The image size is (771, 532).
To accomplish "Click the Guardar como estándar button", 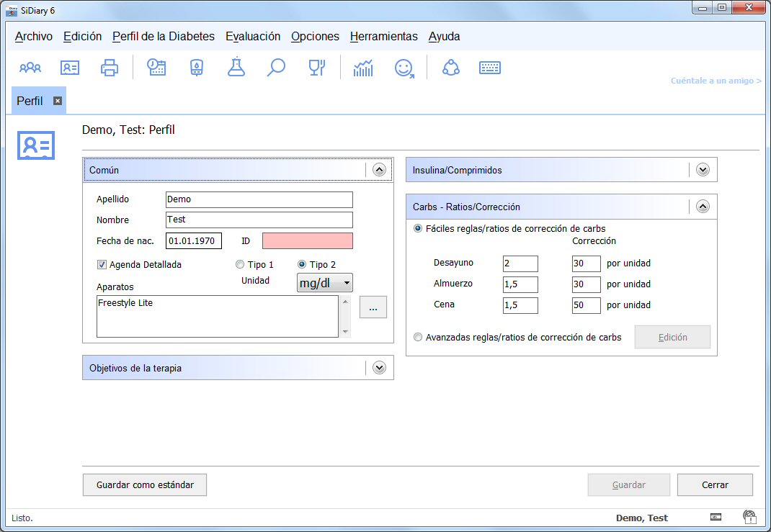I will pyautogui.click(x=145, y=485).
